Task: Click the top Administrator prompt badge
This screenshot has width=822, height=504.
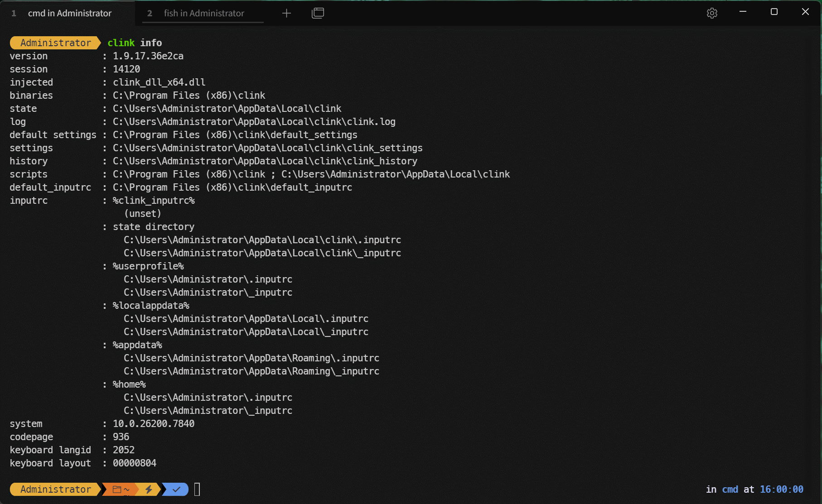Action: tap(55, 43)
